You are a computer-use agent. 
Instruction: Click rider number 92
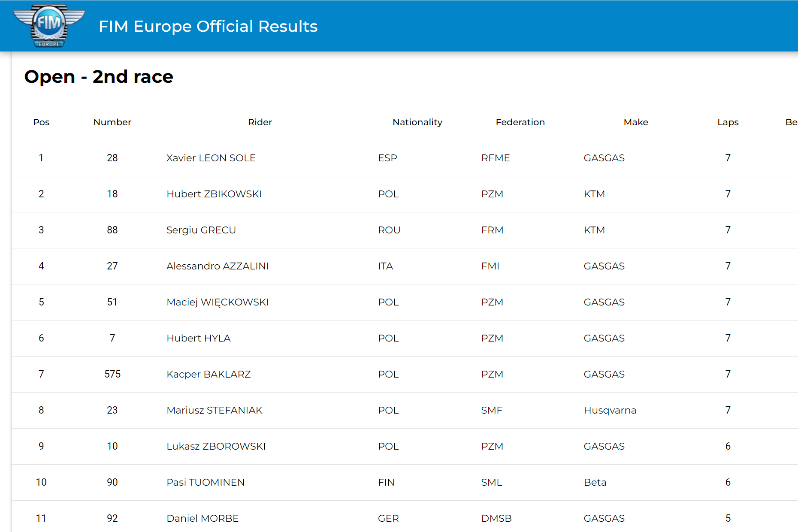[112, 518]
